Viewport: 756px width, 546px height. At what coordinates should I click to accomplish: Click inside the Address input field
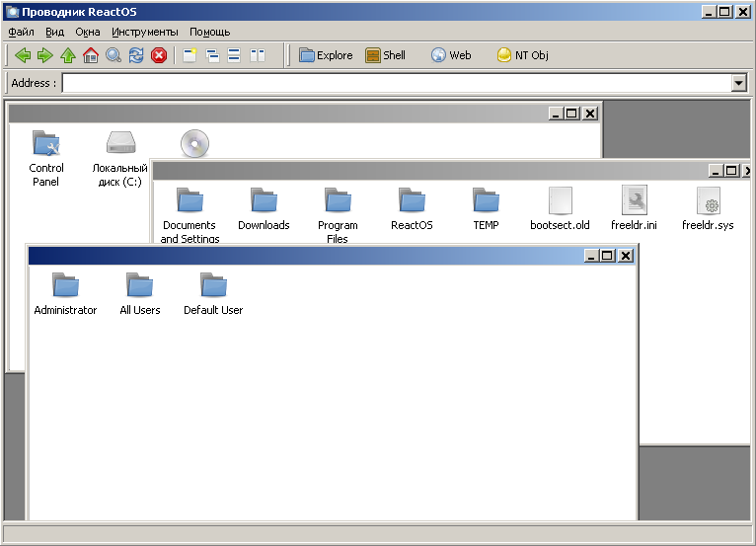tap(397, 83)
